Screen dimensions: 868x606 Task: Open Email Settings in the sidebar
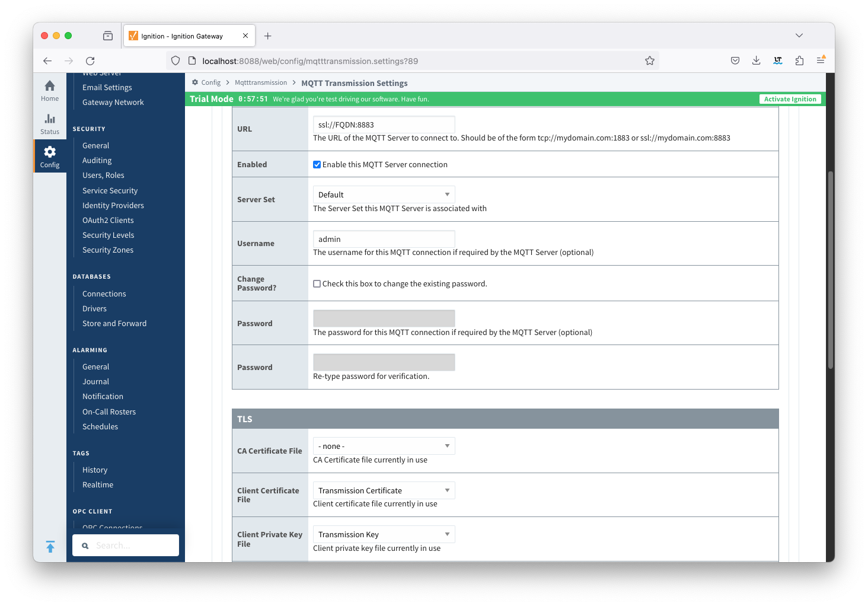(107, 87)
